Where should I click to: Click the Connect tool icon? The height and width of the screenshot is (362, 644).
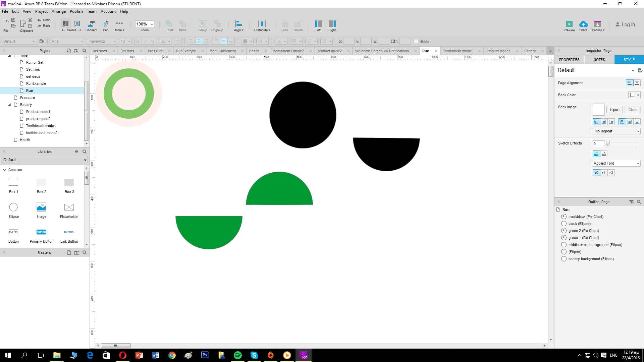pyautogui.click(x=91, y=24)
